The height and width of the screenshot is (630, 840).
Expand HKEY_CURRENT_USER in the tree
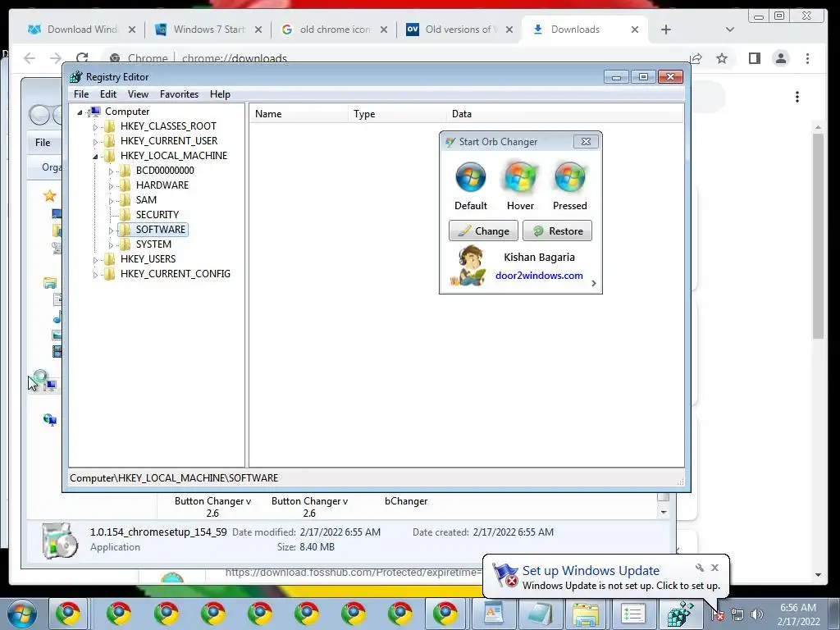(x=95, y=142)
